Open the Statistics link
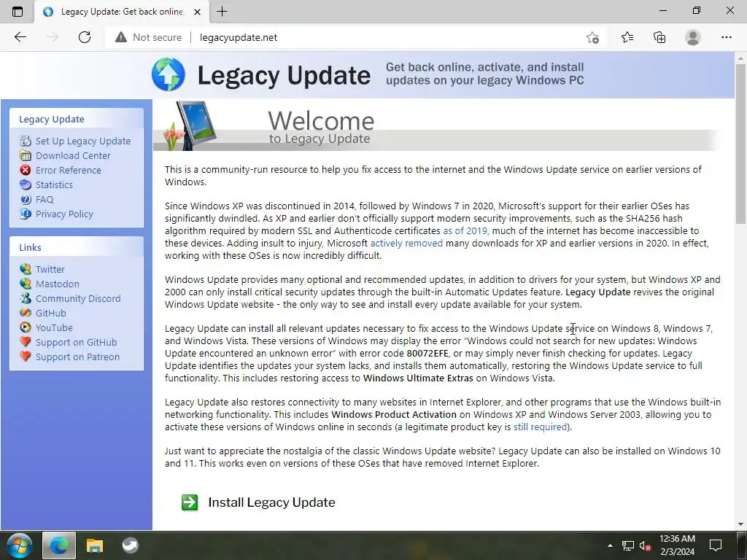 (x=54, y=184)
